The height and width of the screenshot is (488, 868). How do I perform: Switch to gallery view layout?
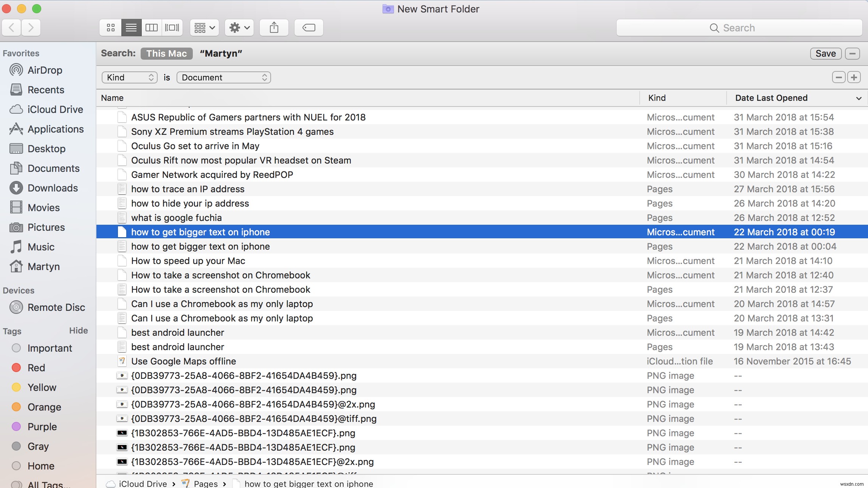pos(172,28)
